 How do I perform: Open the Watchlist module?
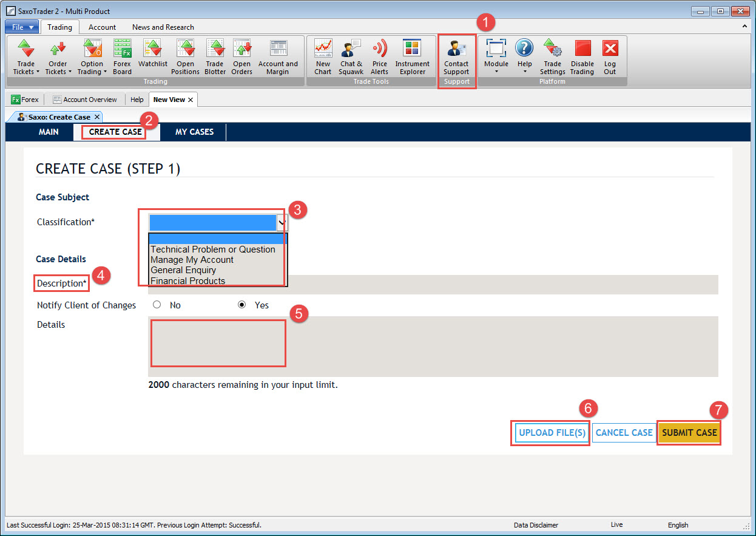point(152,53)
